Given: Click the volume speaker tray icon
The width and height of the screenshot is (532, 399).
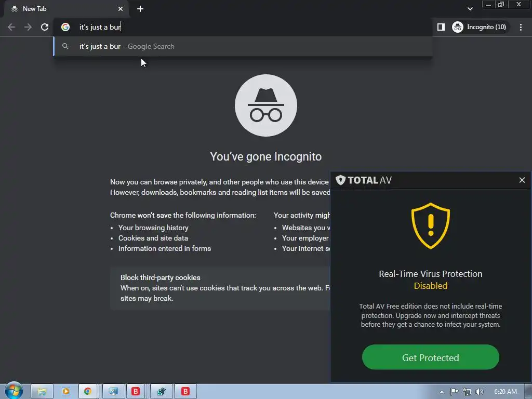Looking at the screenshot, I should coord(479,392).
